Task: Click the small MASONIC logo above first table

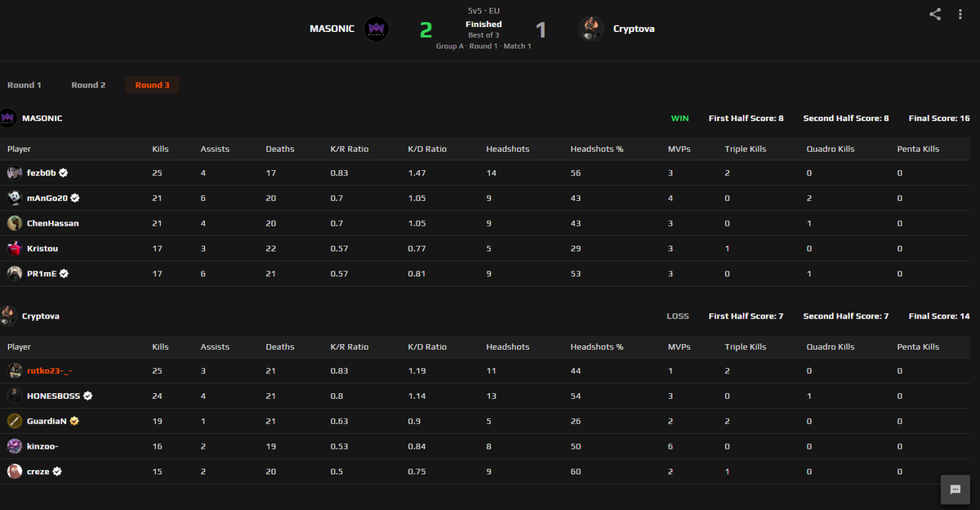Action: pos(8,118)
